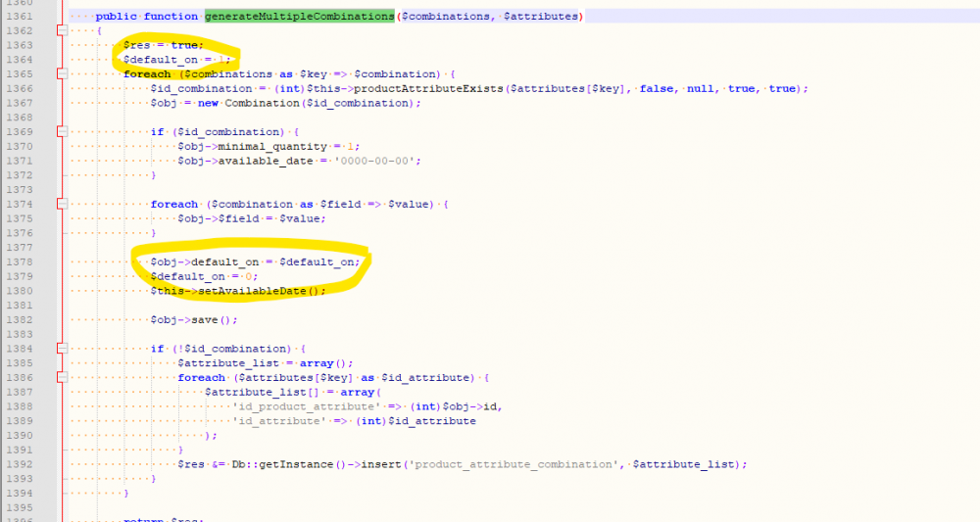Click the "false" argument on line 1366
The height and width of the screenshot is (522, 980).
(657, 89)
